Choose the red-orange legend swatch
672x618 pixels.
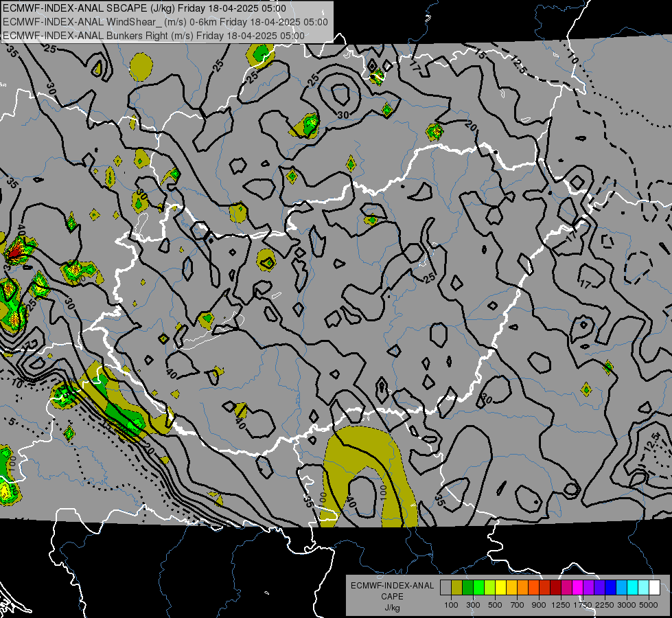click(533, 588)
